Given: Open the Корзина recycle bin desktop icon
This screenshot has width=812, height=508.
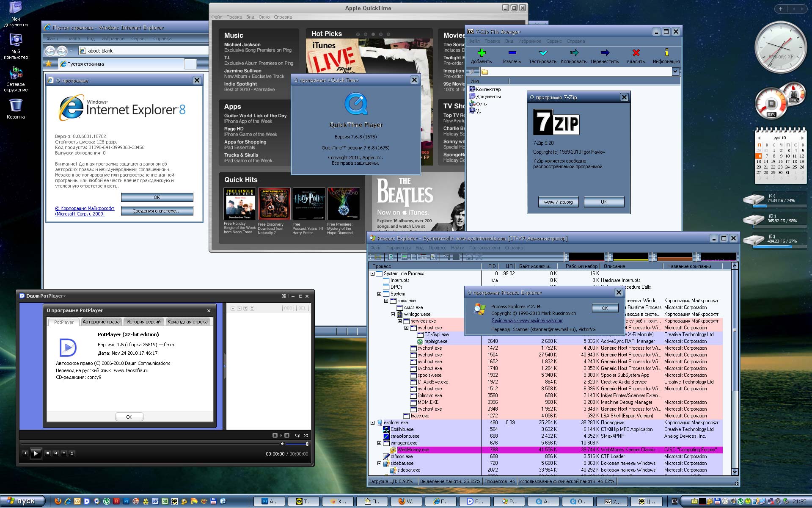Looking at the screenshot, I should click(x=16, y=109).
